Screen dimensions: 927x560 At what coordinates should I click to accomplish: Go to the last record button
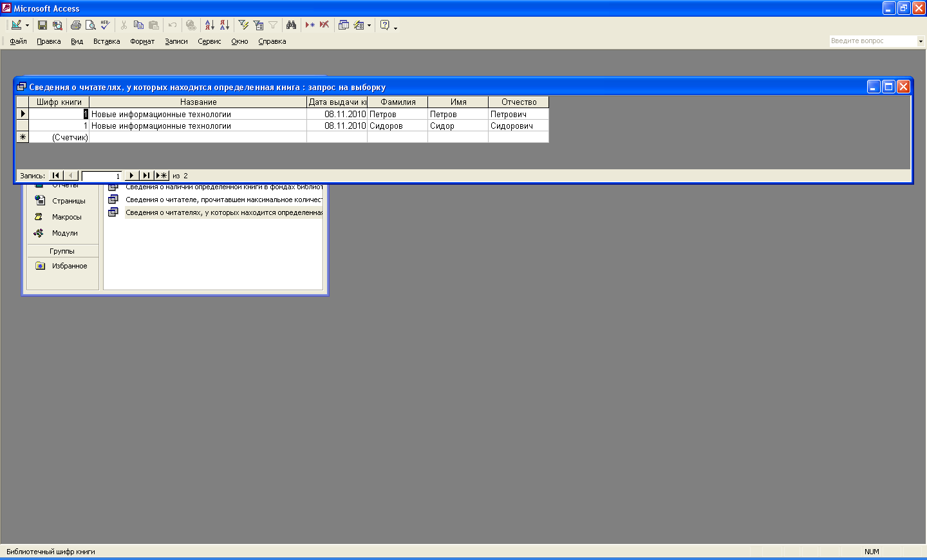(x=146, y=176)
